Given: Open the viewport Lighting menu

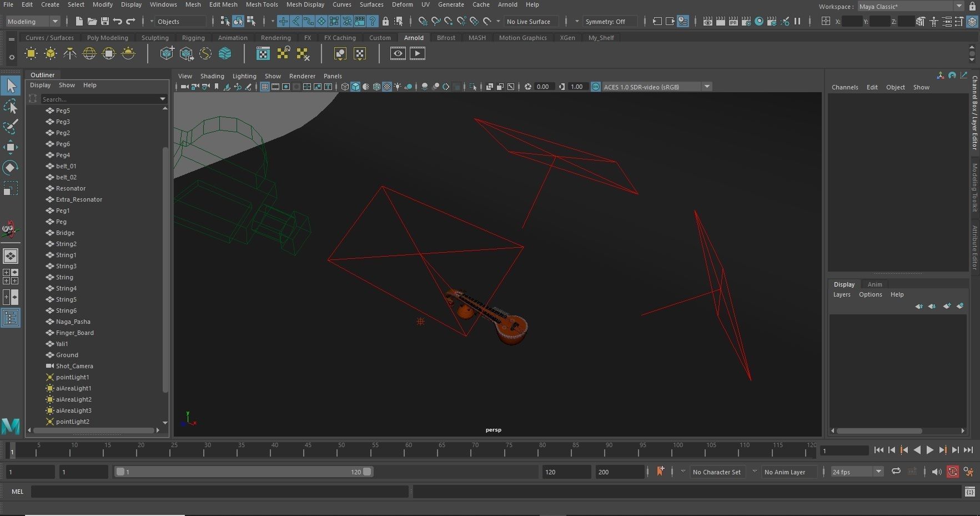Looking at the screenshot, I should tap(244, 76).
